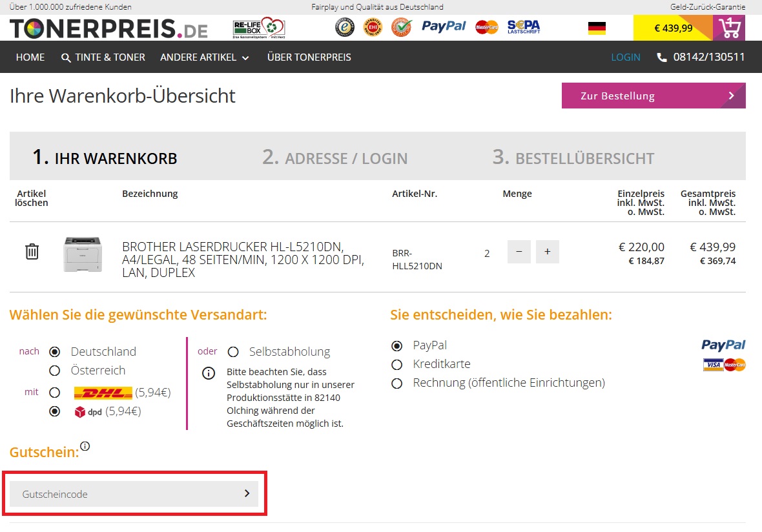This screenshot has height=532, width=762.
Task: Click the € 439,99 cart total in header
Action: point(673,28)
